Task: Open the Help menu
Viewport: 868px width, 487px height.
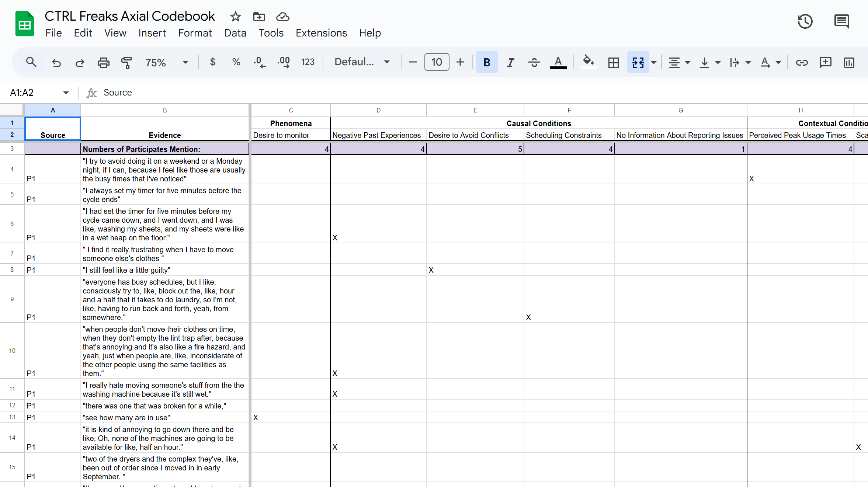Action: pyautogui.click(x=370, y=33)
